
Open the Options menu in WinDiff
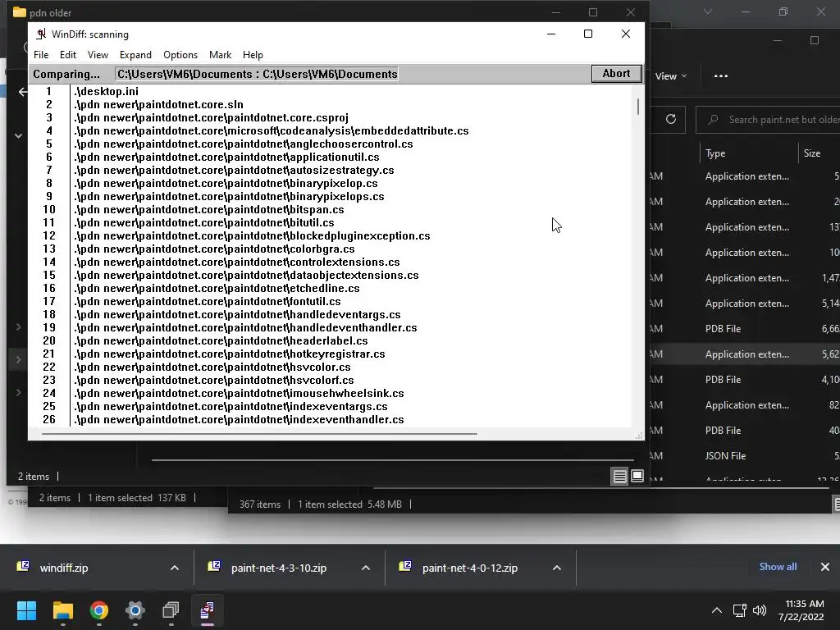180,55
